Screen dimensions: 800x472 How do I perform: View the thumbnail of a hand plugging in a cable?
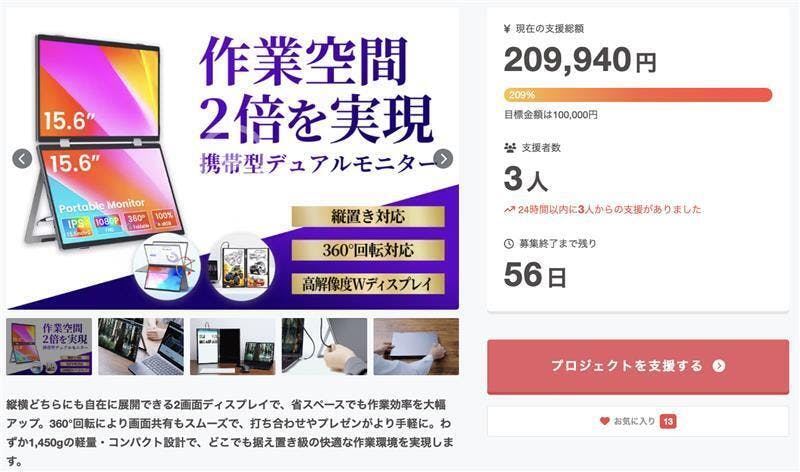click(x=324, y=346)
